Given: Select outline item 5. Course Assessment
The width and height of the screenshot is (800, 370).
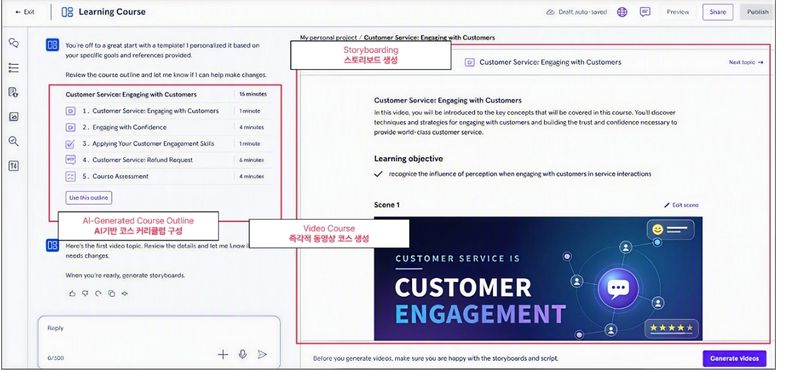Looking at the screenshot, I should tap(168, 176).
